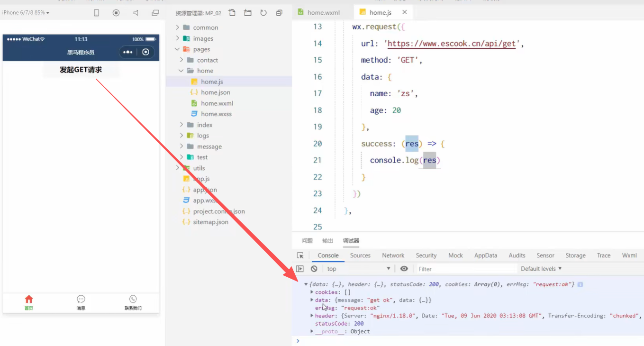Open the mini program three-dot capsule menu
This screenshot has height=346, width=644.
(128, 52)
